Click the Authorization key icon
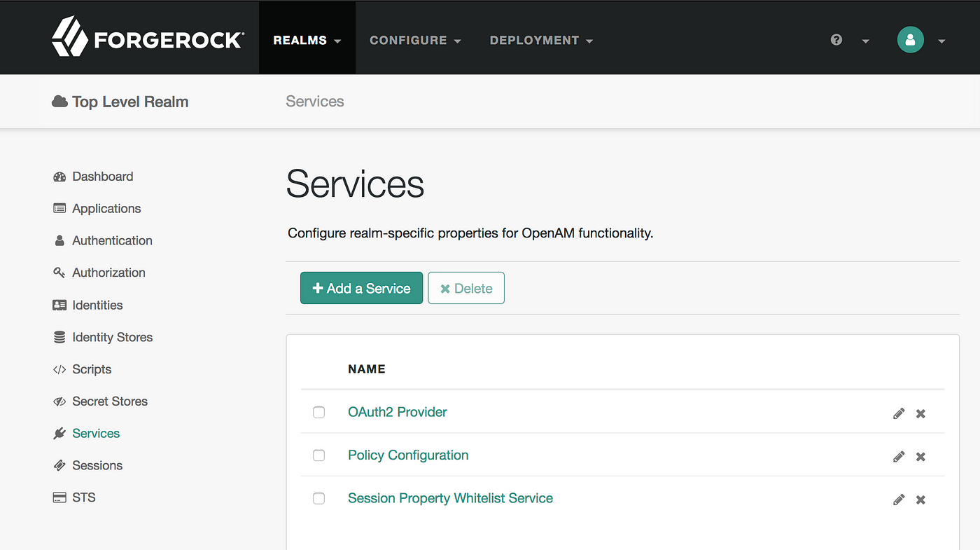 coord(59,273)
